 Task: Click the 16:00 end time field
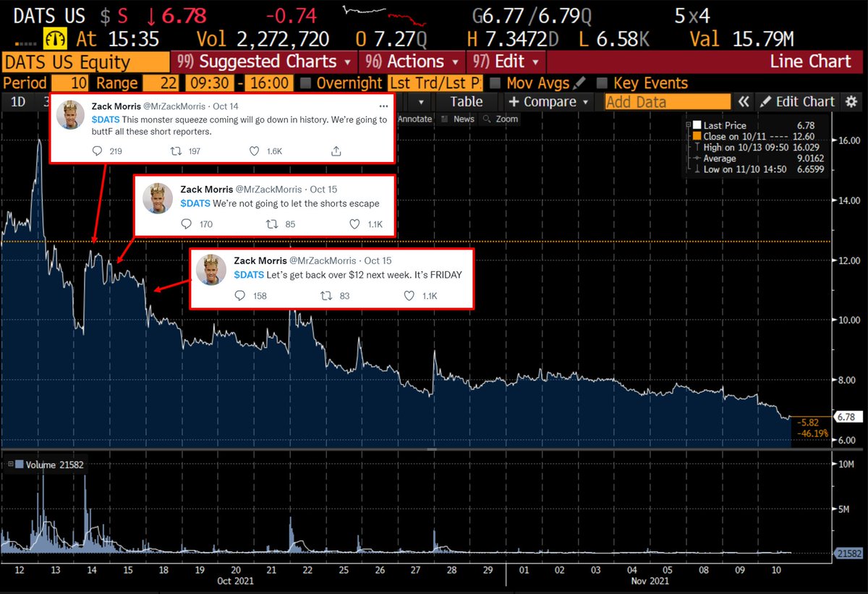pyautogui.click(x=269, y=83)
